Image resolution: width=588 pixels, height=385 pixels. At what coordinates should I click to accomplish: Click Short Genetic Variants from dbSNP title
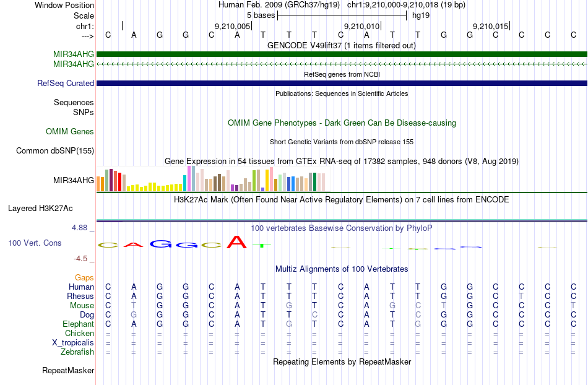[x=342, y=142]
